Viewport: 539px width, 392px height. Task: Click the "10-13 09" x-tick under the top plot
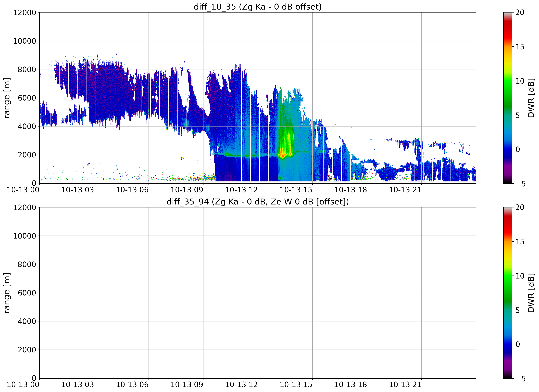coord(187,190)
